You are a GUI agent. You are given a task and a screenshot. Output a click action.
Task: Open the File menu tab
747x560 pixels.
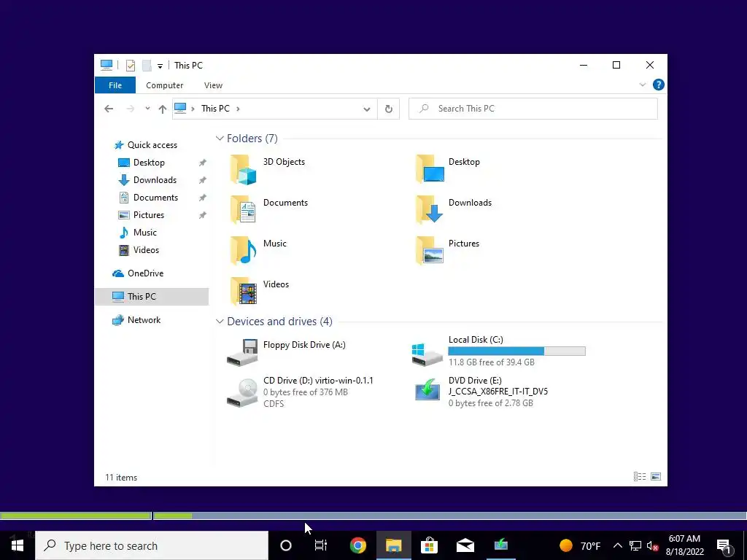click(115, 85)
